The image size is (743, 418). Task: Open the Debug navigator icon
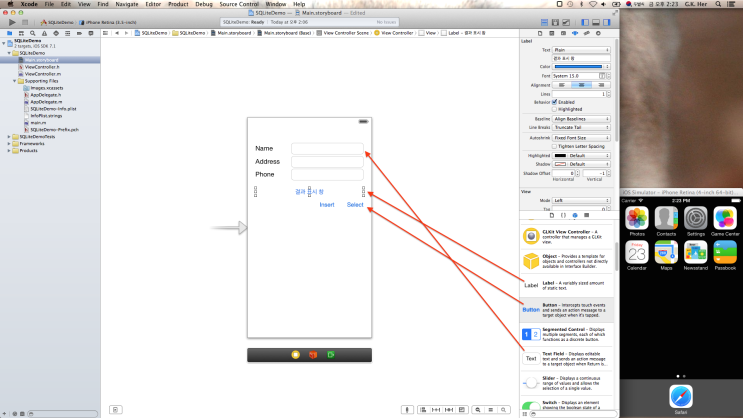[x=67, y=33]
